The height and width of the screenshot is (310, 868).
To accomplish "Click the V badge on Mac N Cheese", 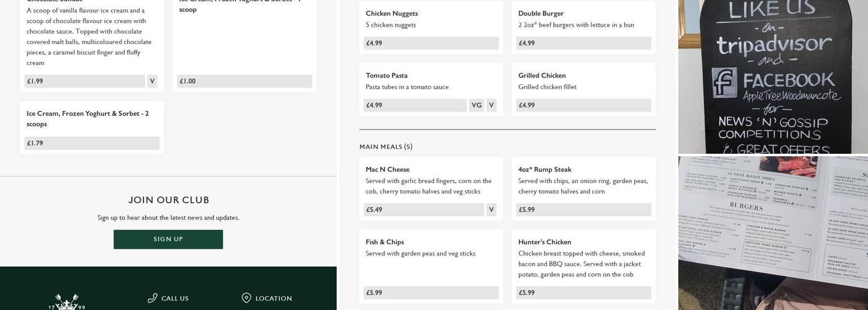I will (491, 210).
